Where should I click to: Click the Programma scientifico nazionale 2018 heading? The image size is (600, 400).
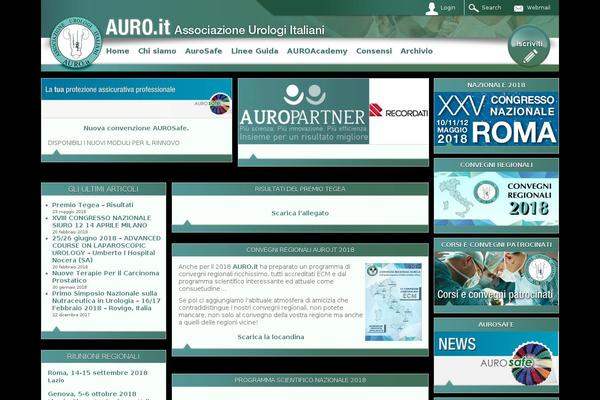click(x=300, y=380)
